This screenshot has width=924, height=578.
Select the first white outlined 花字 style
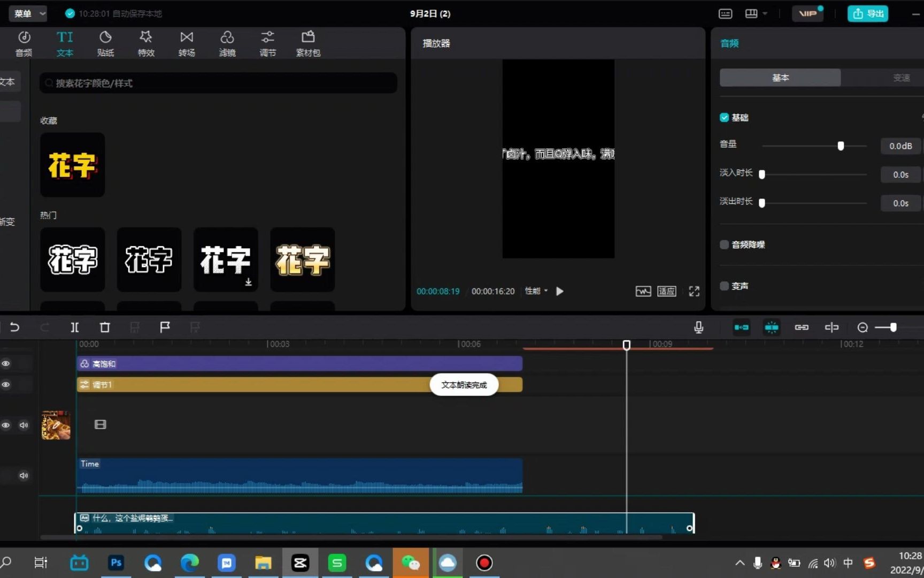pos(72,260)
